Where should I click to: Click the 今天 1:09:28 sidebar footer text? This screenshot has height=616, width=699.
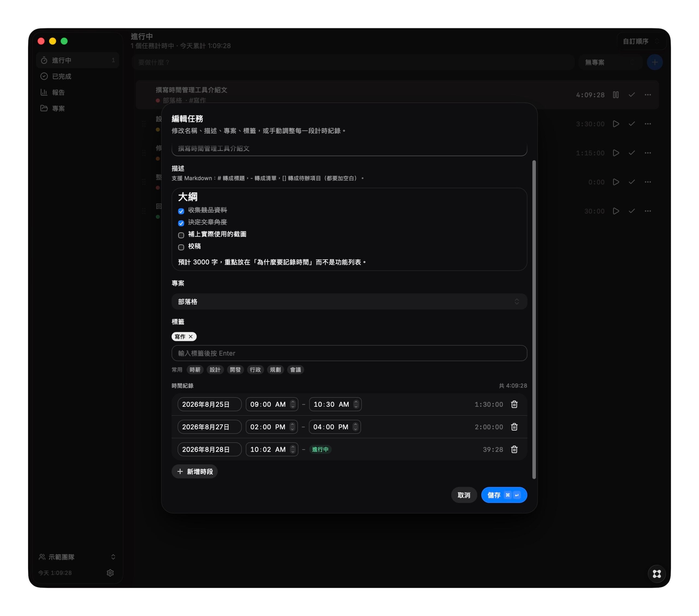click(x=55, y=573)
